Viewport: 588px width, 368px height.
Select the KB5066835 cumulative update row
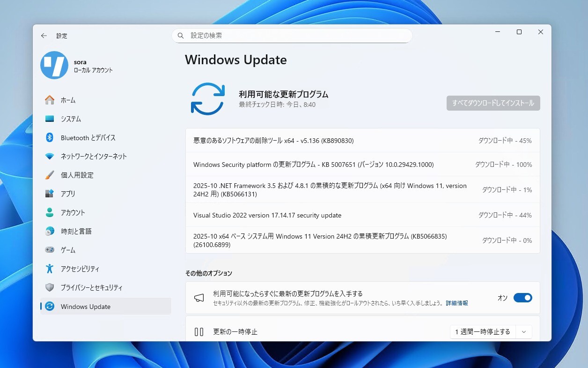pyautogui.click(x=363, y=240)
